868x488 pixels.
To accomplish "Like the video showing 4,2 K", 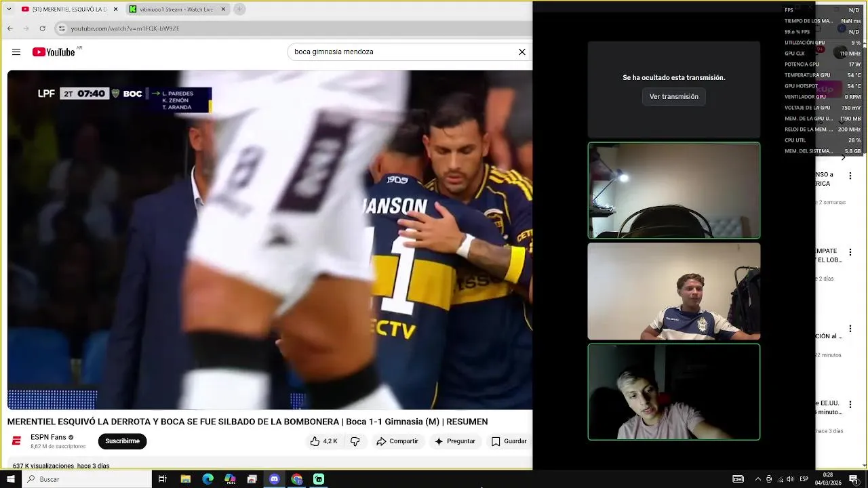I will [x=323, y=441].
